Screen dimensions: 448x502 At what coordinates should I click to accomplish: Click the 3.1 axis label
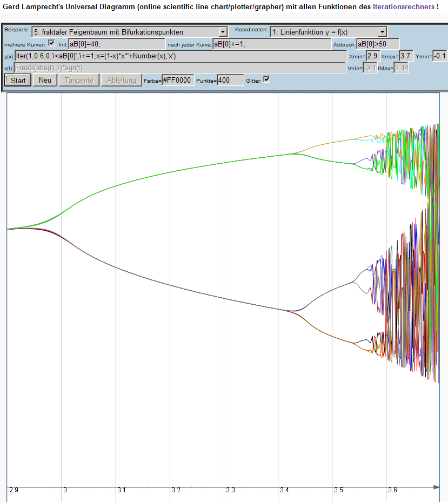[x=122, y=490]
